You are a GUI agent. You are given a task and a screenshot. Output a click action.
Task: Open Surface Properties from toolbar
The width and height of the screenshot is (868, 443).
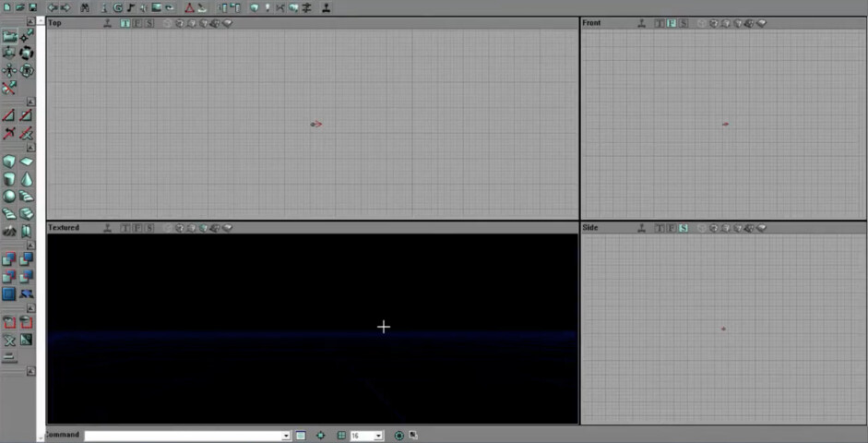pyautogui.click(x=235, y=7)
